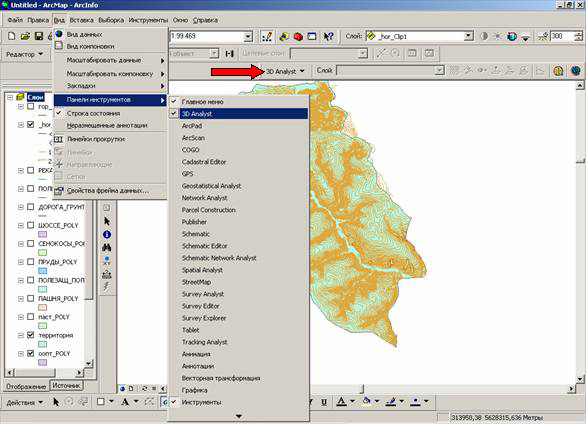Click the Measure tool in vertical toolbar
This screenshot has width=586, height=424.
click(107, 274)
